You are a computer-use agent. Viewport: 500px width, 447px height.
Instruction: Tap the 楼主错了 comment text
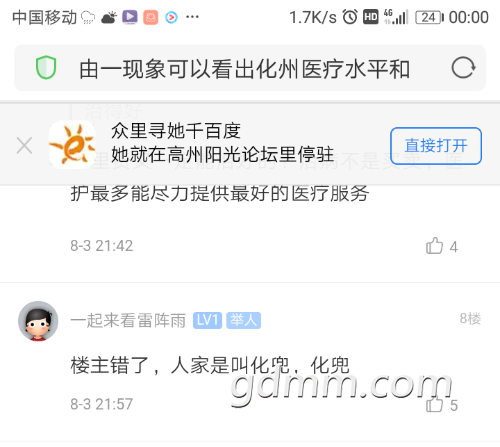[x=210, y=365]
